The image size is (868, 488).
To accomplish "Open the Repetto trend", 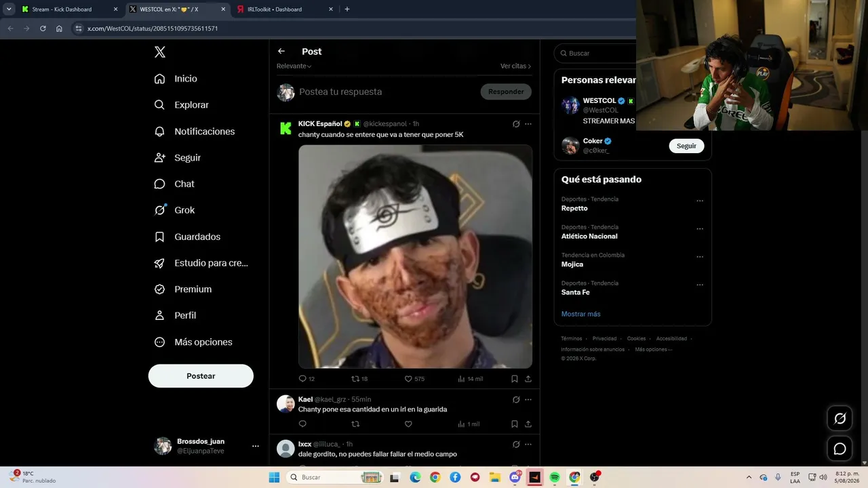I will [x=574, y=208].
